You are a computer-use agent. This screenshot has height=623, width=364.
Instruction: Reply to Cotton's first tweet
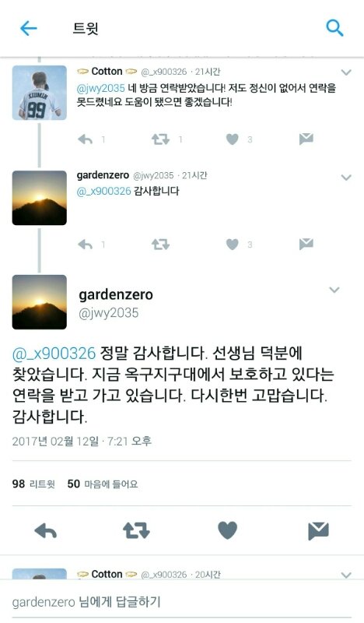click(85, 139)
